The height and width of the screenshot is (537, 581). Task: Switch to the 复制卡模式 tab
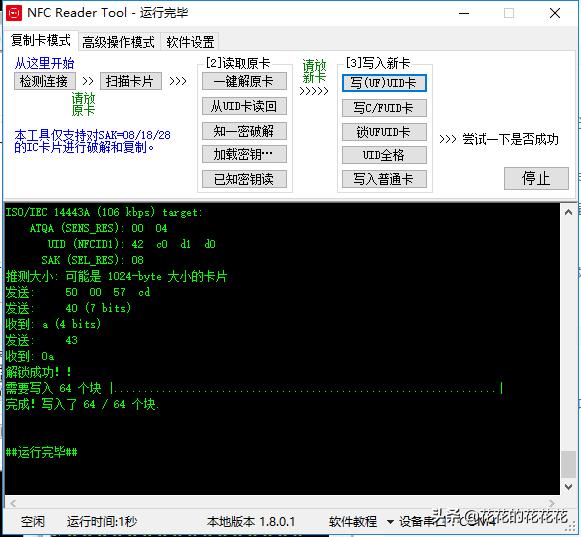41,40
